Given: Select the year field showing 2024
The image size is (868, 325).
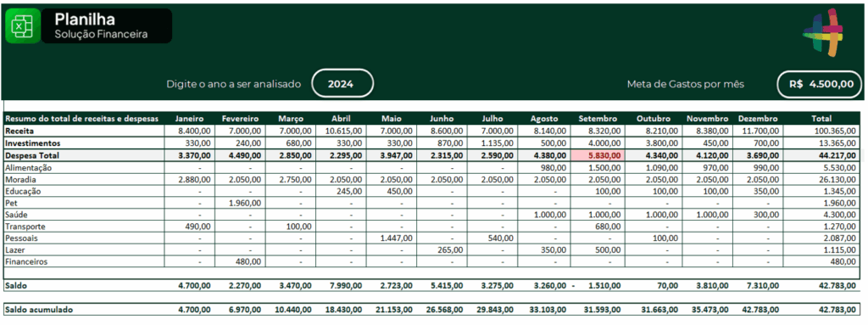Looking at the screenshot, I should (342, 84).
